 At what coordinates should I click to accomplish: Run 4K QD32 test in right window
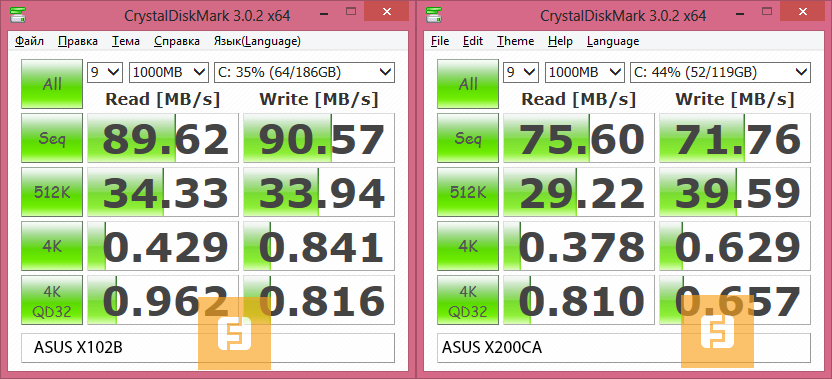[468, 300]
